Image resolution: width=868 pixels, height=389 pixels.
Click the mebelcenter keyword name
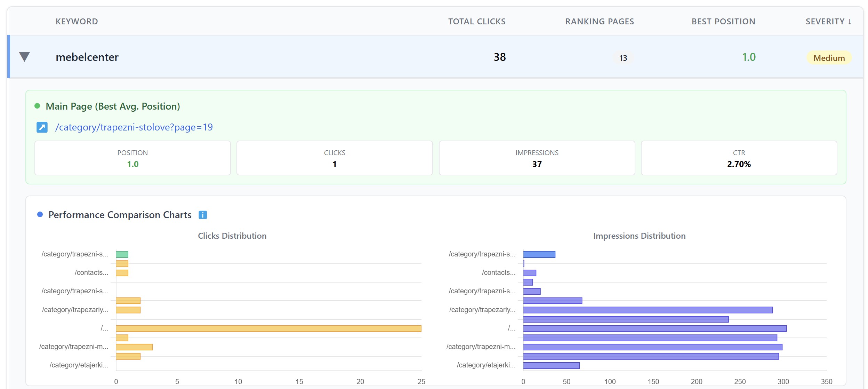(x=87, y=57)
